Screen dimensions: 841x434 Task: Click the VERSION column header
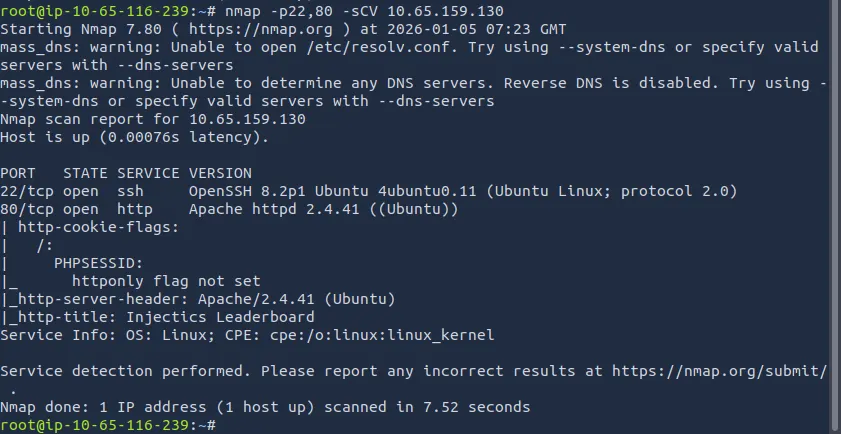tap(220, 173)
